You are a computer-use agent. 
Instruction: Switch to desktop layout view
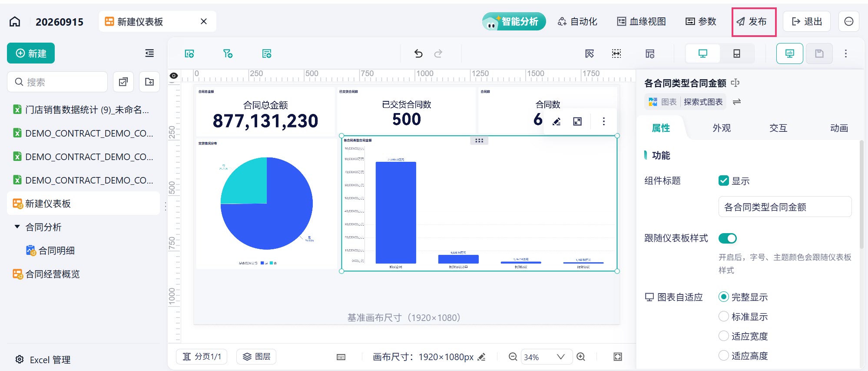pos(702,53)
